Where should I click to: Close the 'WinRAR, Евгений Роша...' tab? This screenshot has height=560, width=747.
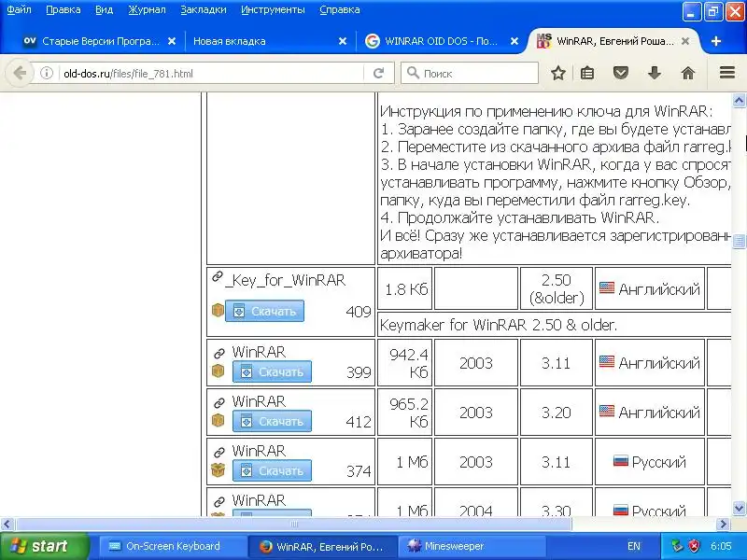[x=685, y=41]
